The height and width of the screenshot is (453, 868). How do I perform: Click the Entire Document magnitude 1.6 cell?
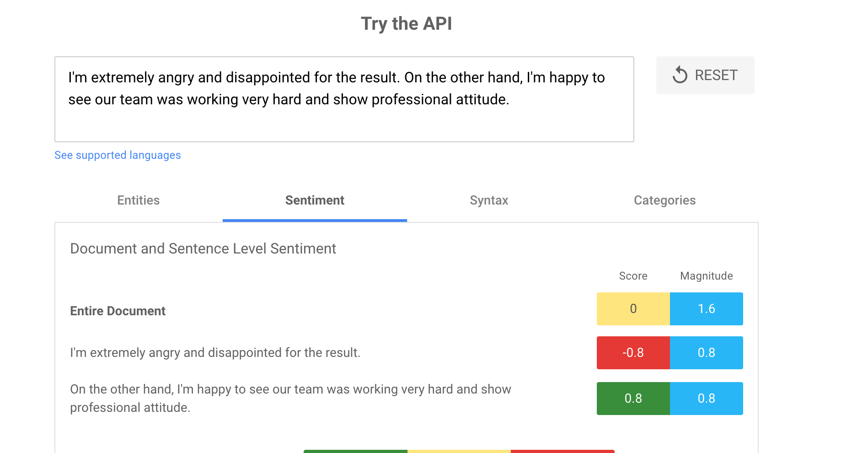707,309
